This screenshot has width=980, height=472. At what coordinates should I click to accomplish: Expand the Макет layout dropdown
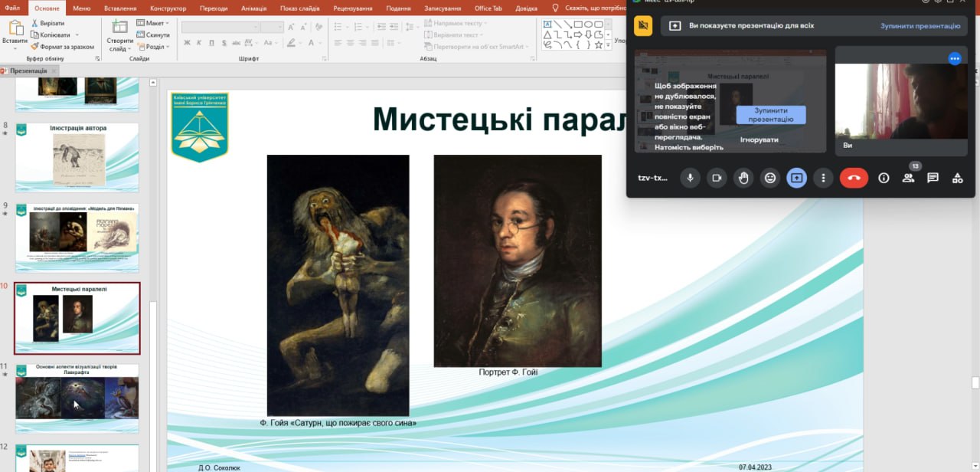pos(154,24)
